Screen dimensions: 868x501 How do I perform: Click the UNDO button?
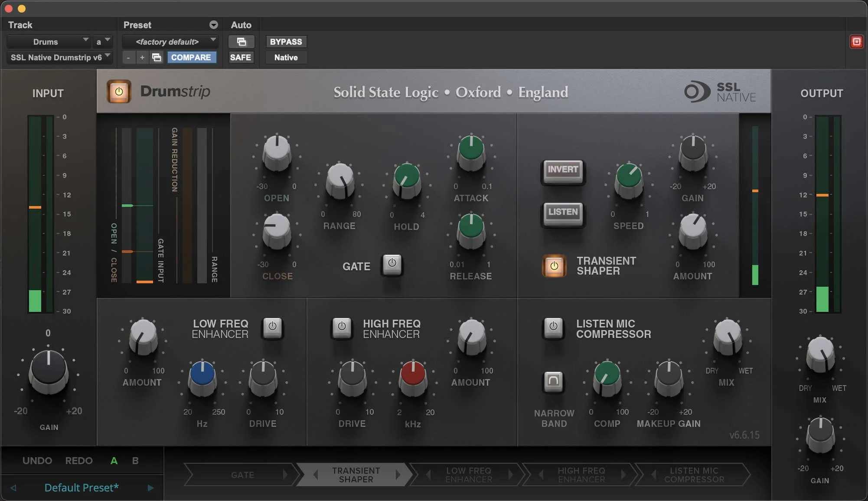pos(37,461)
